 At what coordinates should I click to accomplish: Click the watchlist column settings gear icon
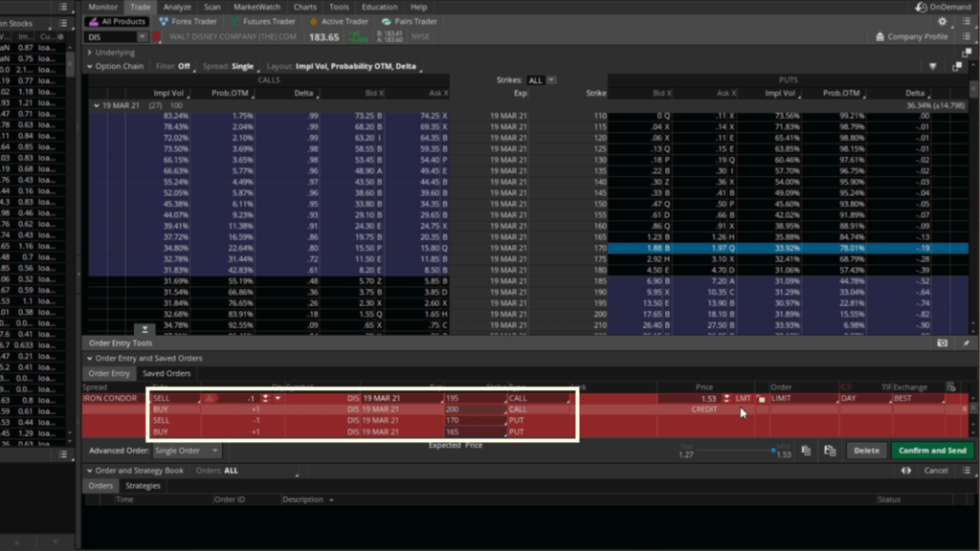pos(60,37)
